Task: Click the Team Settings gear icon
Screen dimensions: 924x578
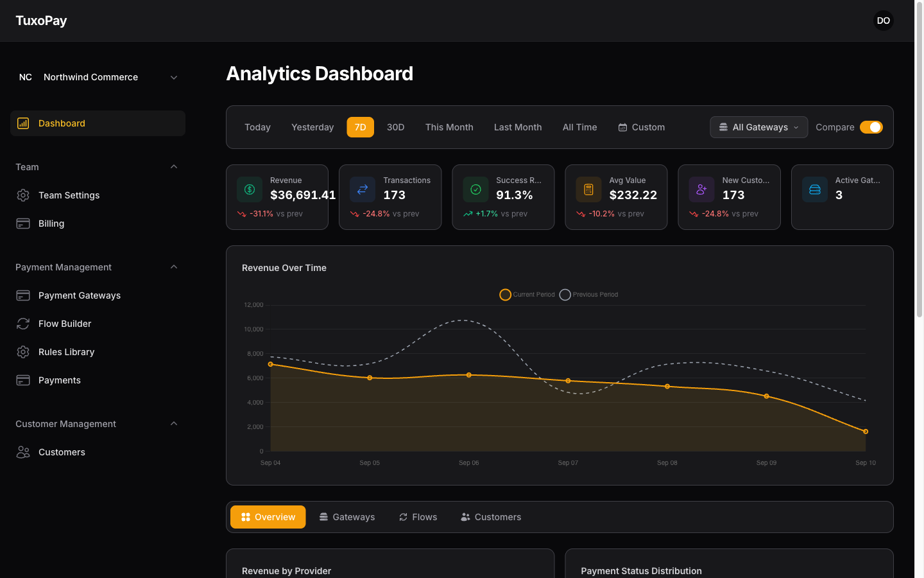Action: [x=23, y=195]
